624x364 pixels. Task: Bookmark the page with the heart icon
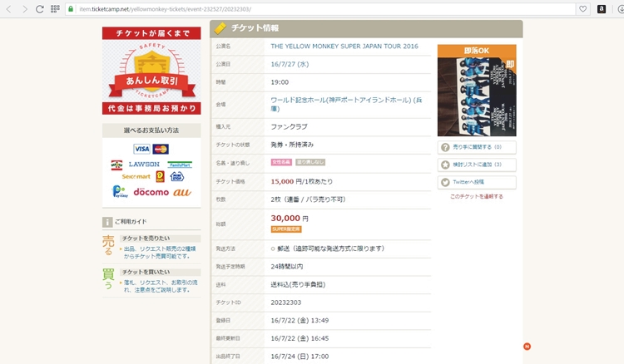click(582, 8)
